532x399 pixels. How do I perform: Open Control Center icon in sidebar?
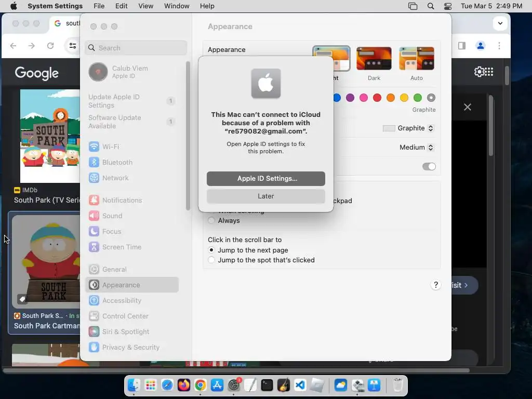coord(94,316)
